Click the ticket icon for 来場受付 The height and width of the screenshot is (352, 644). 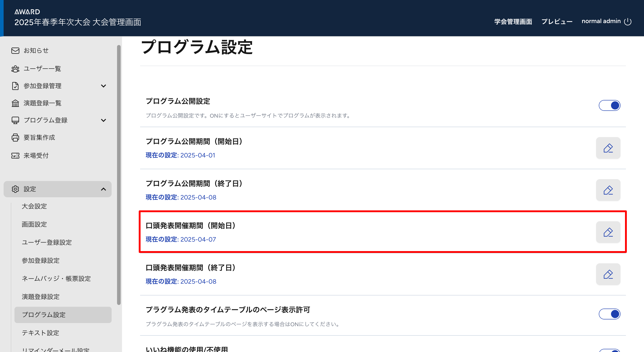coord(15,156)
